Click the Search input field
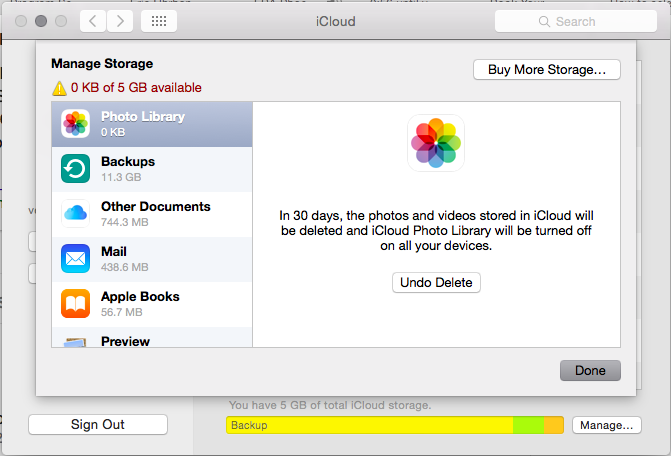This screenshot has height=456, width=671. pos(576,21)
